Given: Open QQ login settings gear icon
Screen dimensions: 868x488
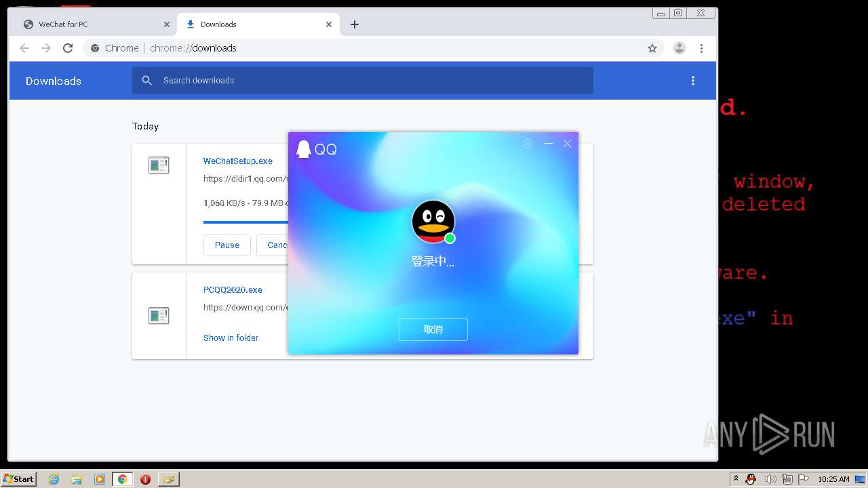Looking at the screenshot, I should coord(528,143).
